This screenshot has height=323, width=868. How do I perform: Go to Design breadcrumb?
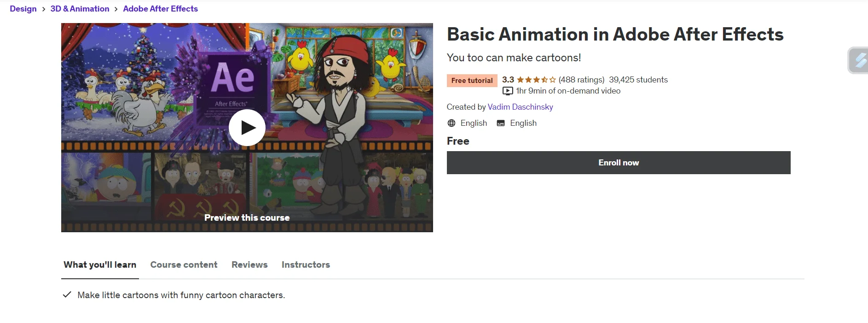tap(23, 9)
